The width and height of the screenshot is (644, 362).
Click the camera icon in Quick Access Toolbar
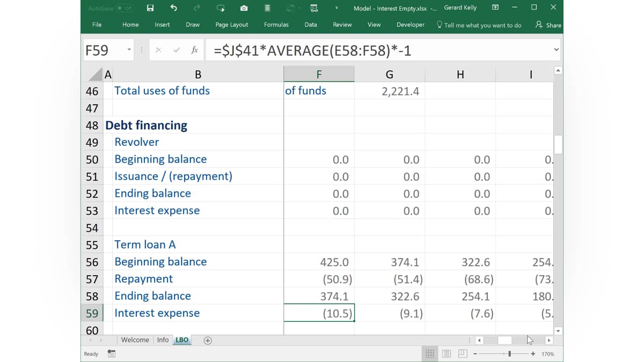tap(244, 8)
